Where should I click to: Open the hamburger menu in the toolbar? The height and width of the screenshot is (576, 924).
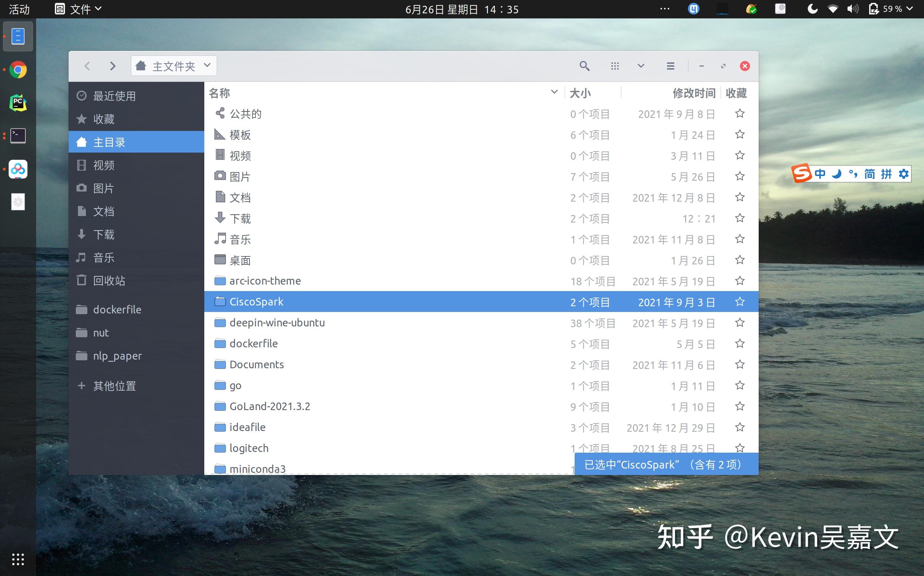[670, 66]
